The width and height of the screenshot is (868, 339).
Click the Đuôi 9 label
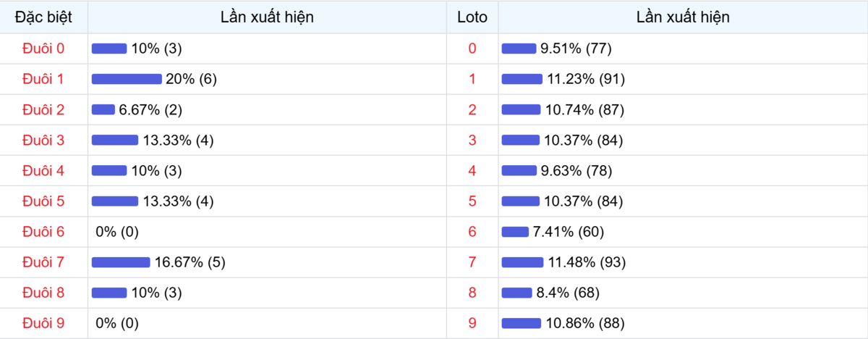43,323
